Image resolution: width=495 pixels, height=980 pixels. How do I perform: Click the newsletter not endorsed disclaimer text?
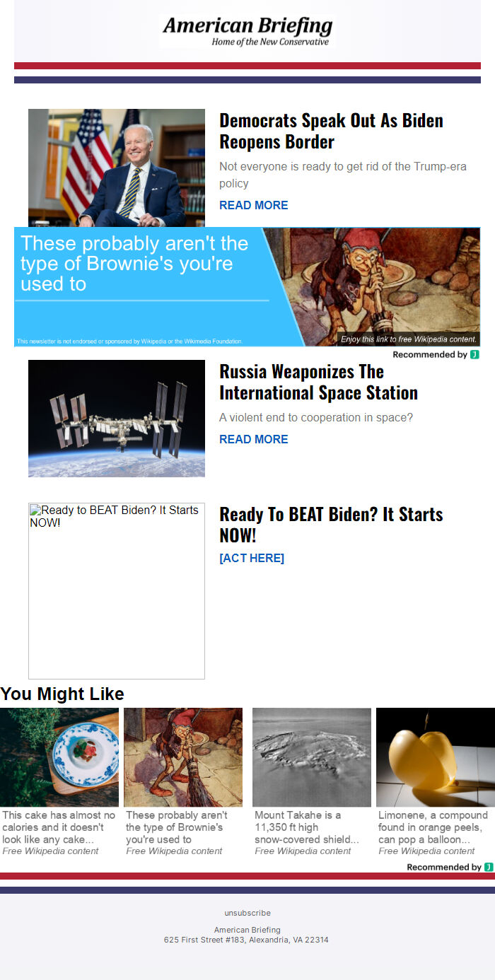129,342
